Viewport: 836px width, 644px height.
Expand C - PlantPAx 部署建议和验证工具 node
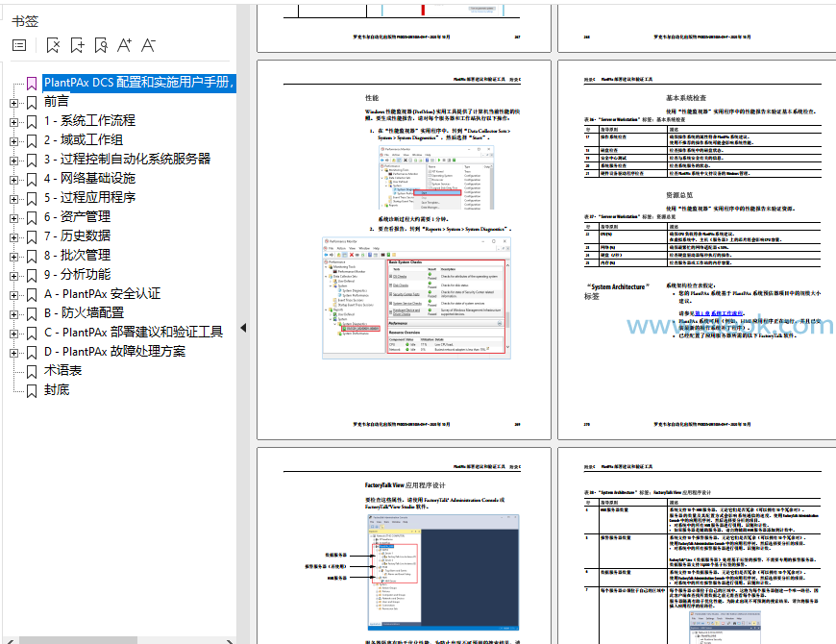pyautogui.click(x=13, y=334)
